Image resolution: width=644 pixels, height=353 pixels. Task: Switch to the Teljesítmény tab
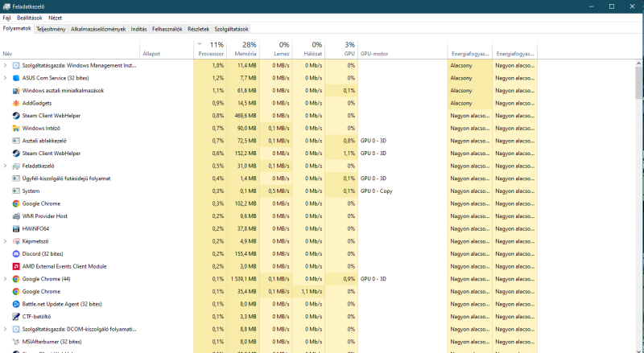51,29
